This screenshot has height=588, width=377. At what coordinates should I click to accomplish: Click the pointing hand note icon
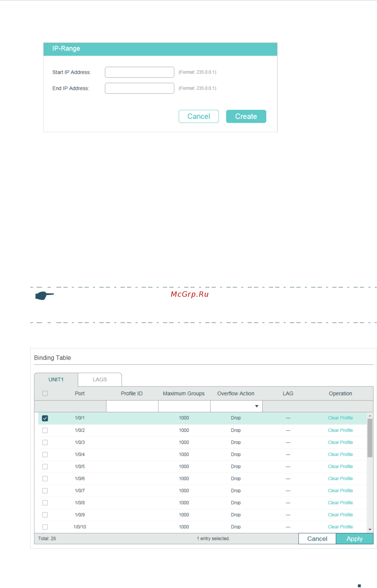pyautogui.click(x=44, y=296)
